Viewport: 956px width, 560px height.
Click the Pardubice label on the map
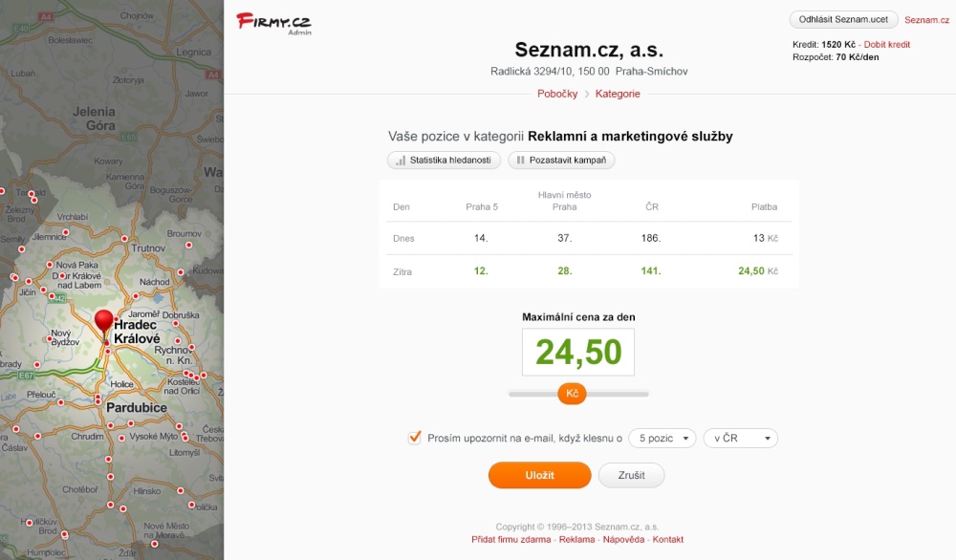[137, 408]
